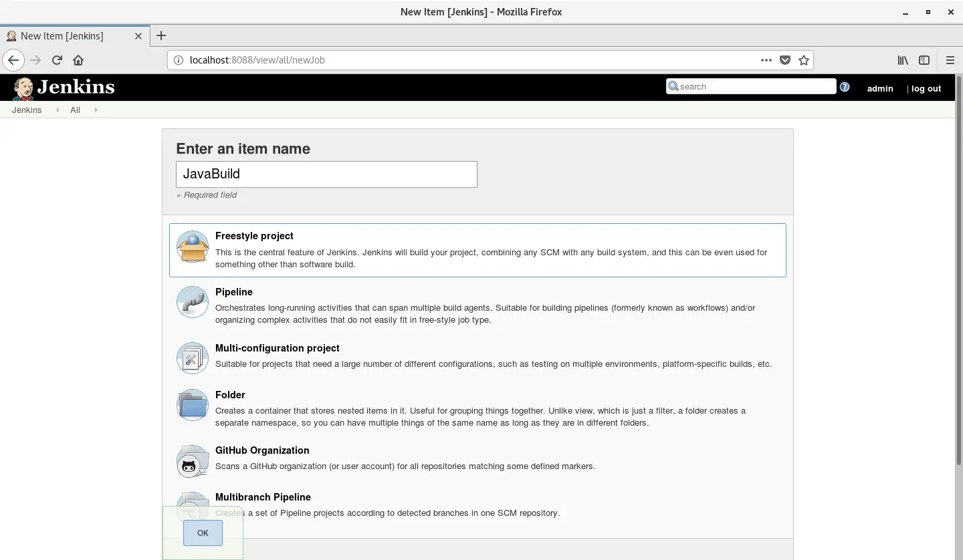This screenshot has width=963, height=560.
Task: Toggle the Firefox sidebar icon
Action: [x=924, y=60]
